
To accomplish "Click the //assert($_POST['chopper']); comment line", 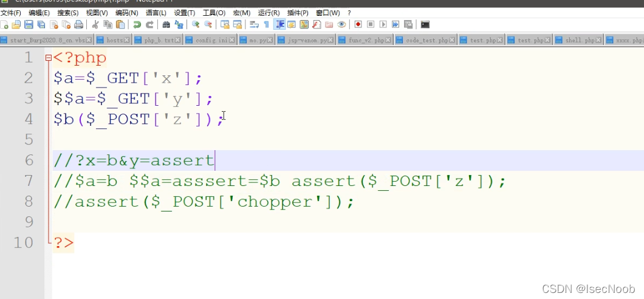I will pos(204,202).
